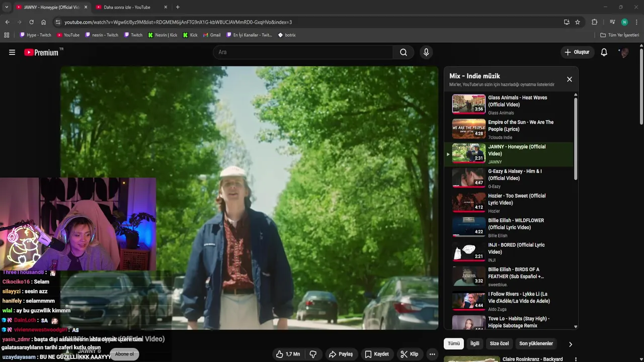Image resolution: width=644 pixels, height=362 pixels.
Task: Click the browser address bar URL
Action: 178,22
